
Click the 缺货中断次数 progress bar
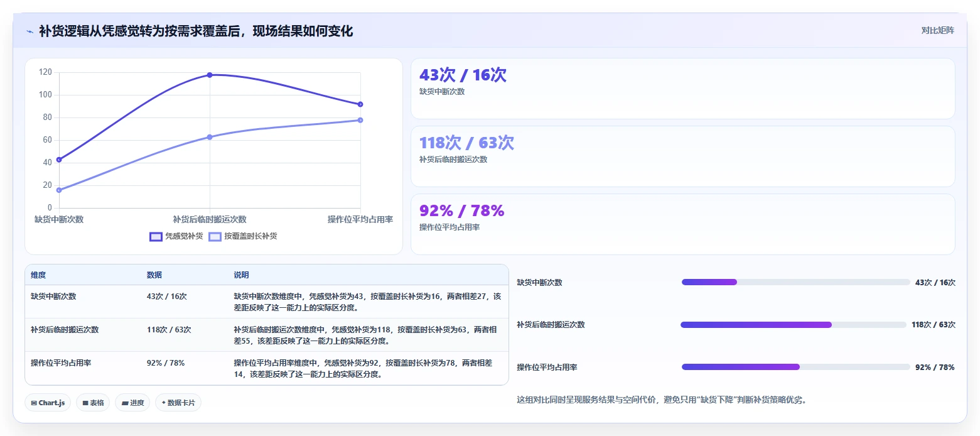click(795, 282)
